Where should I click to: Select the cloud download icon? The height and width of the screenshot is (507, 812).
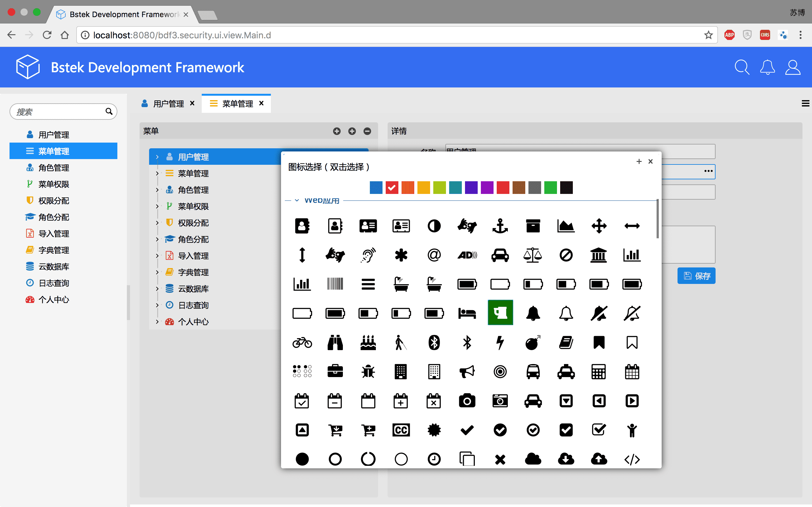(x=566, y=459)
